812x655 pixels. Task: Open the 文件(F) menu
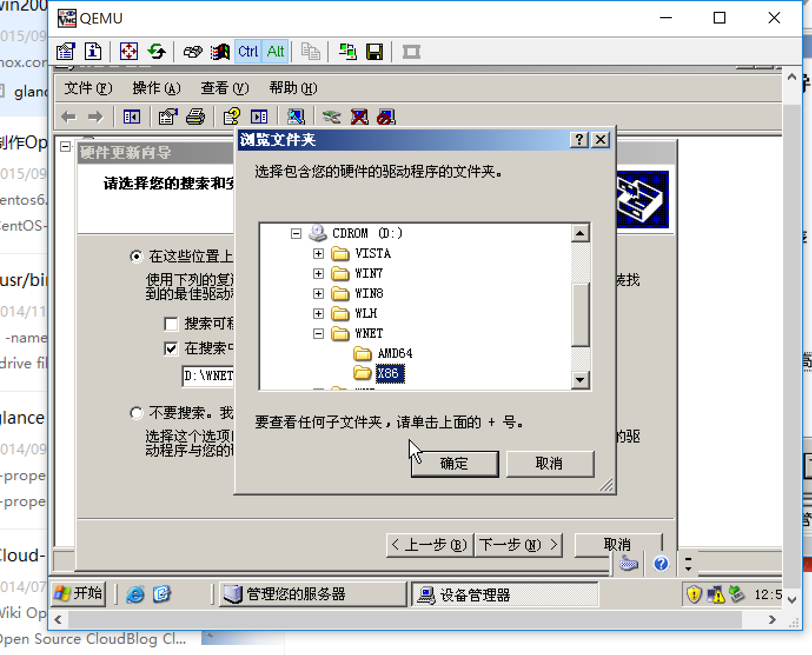pyautogui.click(x=88, y=88)
